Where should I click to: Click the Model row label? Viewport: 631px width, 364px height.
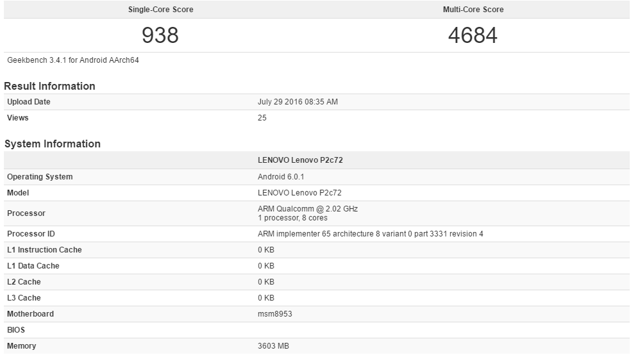point(18,193)
